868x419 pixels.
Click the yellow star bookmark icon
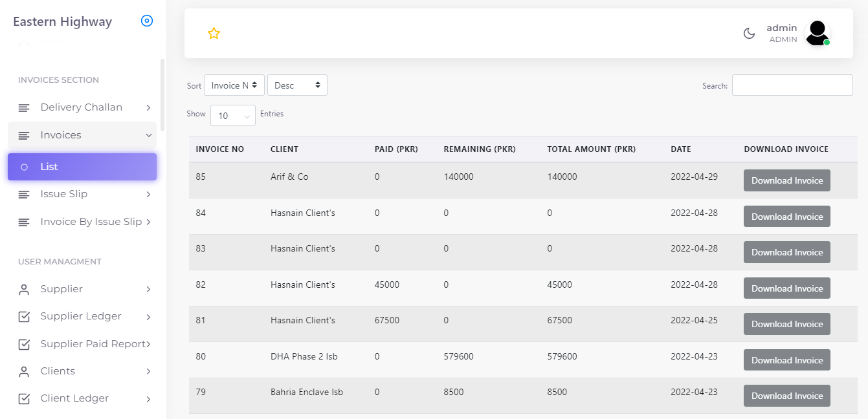click(214, 34)
